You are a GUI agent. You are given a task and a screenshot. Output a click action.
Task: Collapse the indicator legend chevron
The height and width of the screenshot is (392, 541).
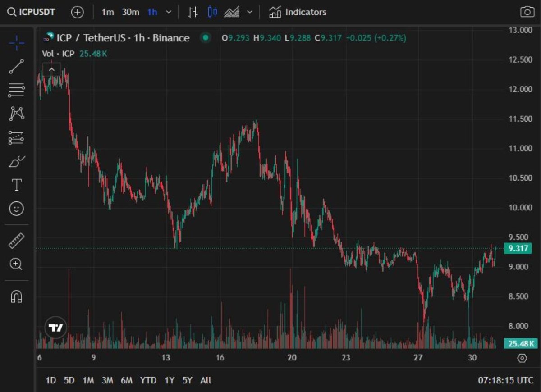pyautogui.click(x=51, y=69)
